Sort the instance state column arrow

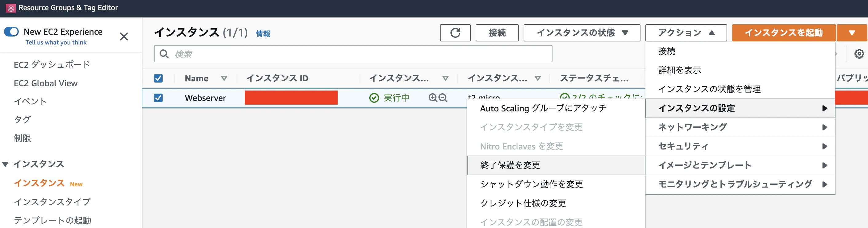(x=446, y=78)
